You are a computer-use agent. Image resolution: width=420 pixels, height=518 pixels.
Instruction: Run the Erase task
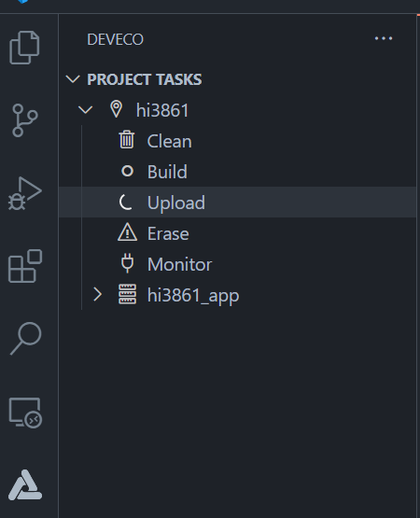(168, 233)
